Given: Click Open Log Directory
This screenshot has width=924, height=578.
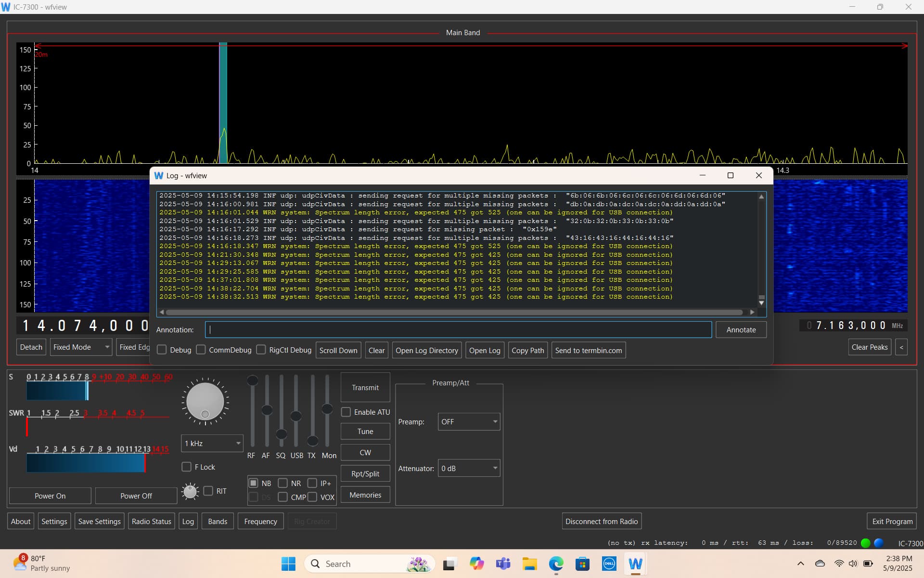Looking at the screenshot, I should [427, 350].
